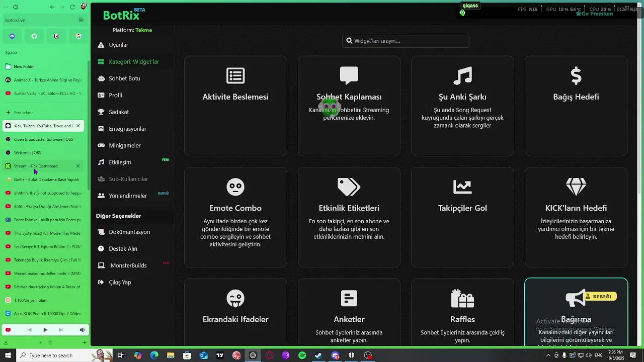Open Entegrasyonlar menu item
The width and height of the screenshot is (644, 362).
127,129
